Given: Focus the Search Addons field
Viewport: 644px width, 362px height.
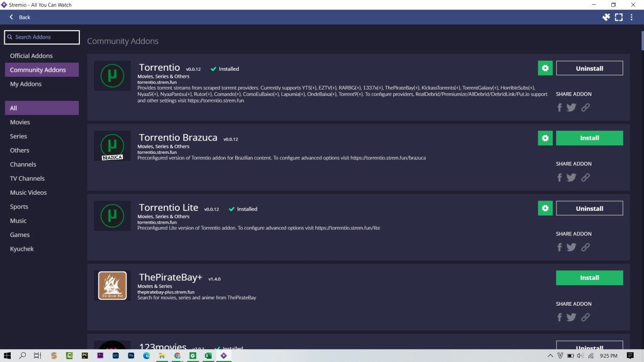Looking at the screenshot, I should (42, 37).
